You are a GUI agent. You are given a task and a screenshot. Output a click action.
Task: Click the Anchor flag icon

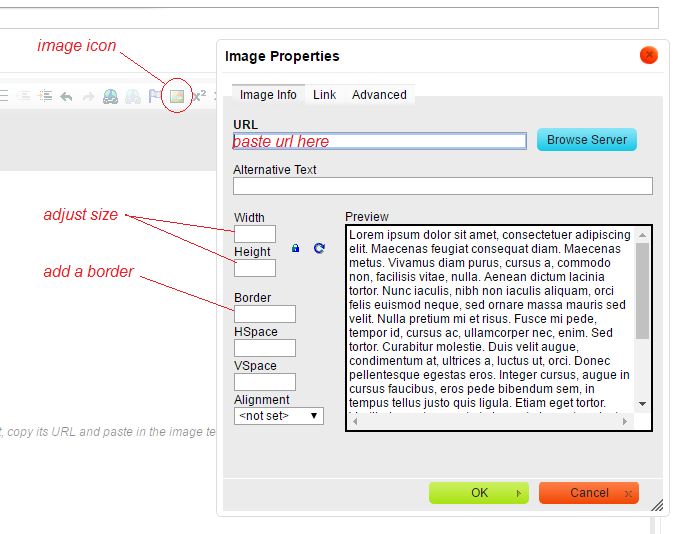click(x=155, y=96)
